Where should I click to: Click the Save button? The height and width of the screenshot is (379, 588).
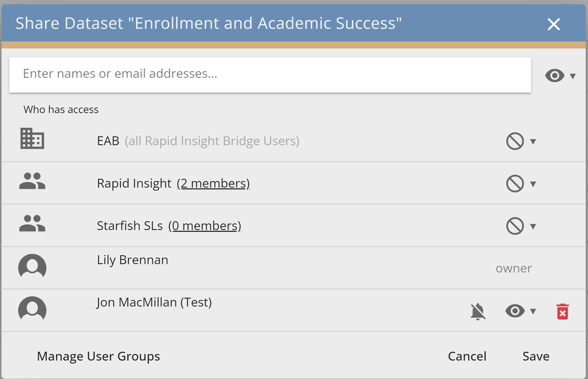click(x=536, y=356)
